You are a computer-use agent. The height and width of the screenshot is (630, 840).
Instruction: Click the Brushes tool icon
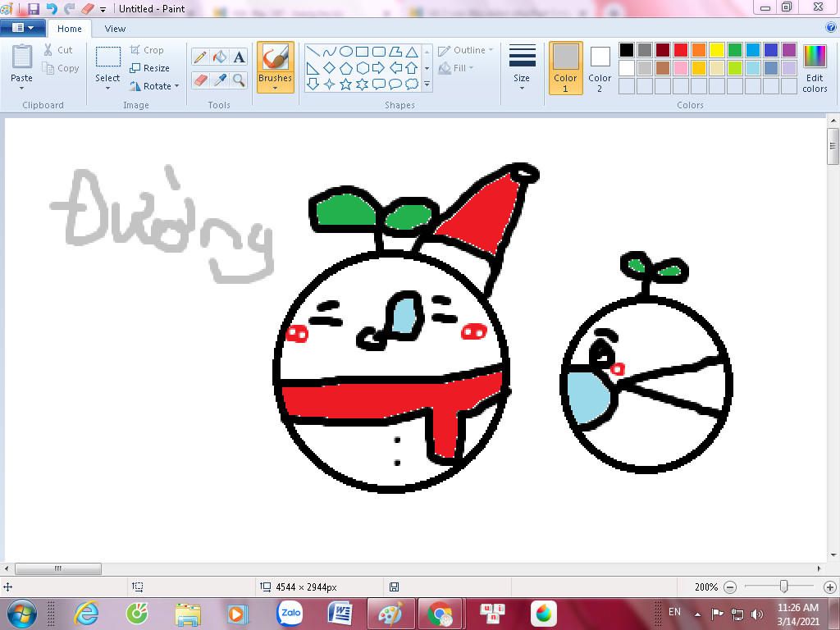[276, 57]
